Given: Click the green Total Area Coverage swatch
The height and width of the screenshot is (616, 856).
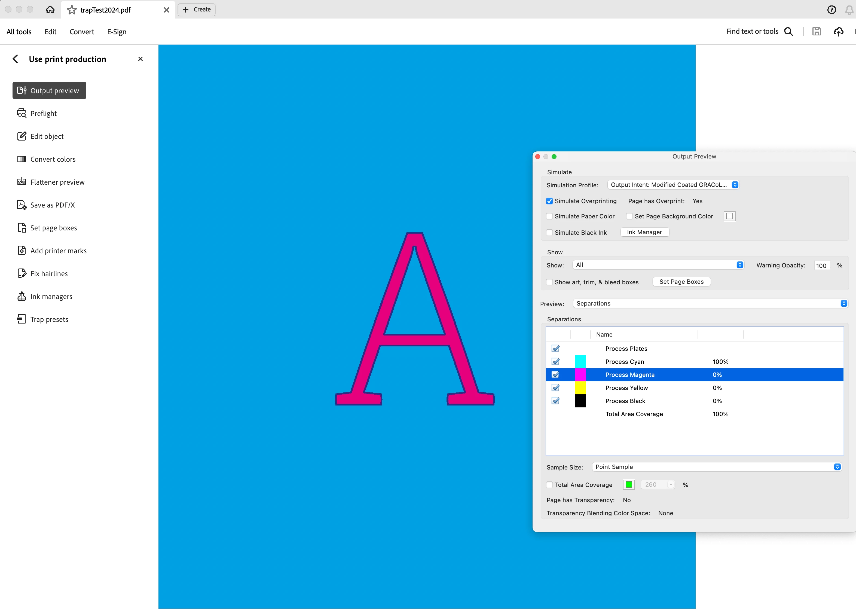Looking at the screenshot, I should click(x=628, y=485).
